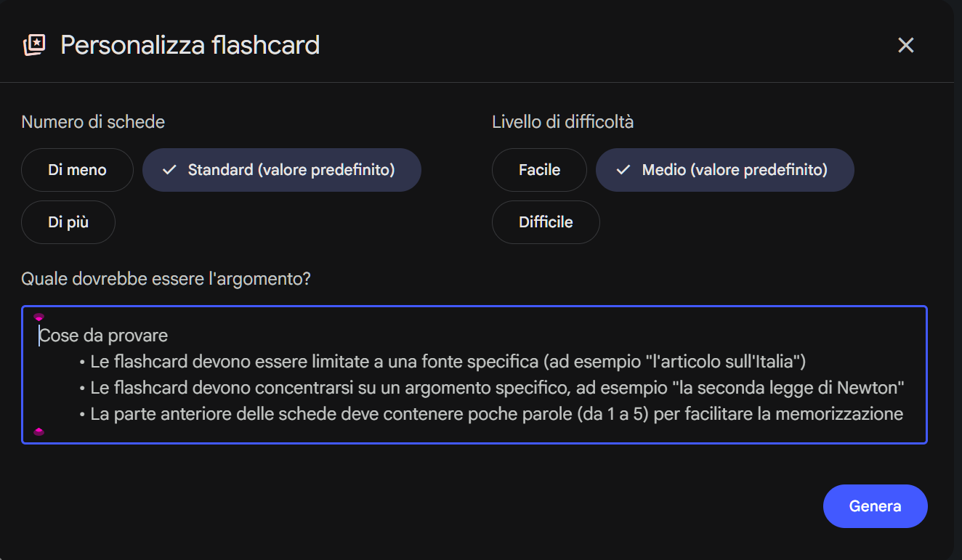Select the "Di meno" card count option

click(x=77, y=170)
